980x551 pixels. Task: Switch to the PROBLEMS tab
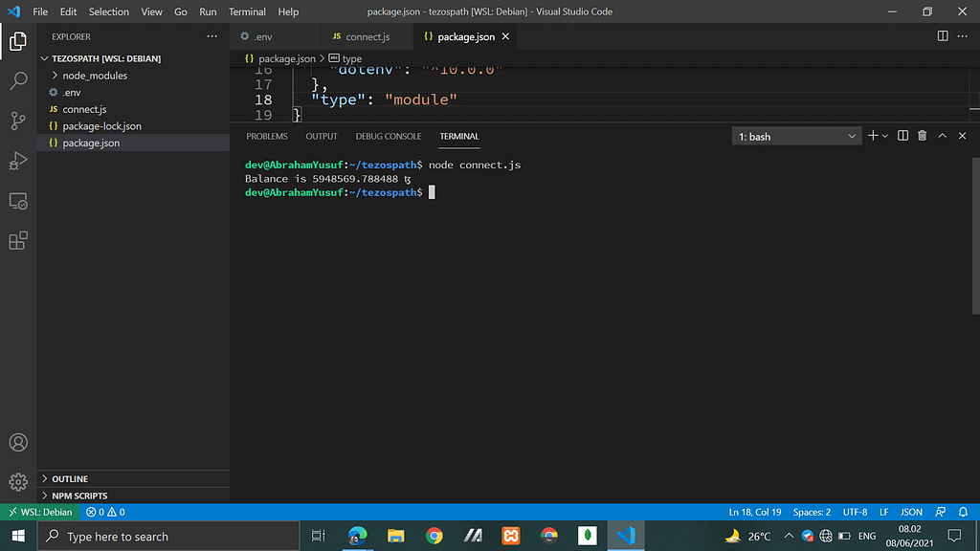(x=267, y=136)
